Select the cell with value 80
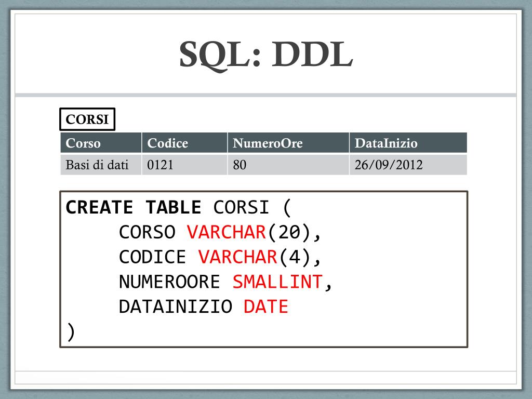Screen dimensions: 532x399 288,165
